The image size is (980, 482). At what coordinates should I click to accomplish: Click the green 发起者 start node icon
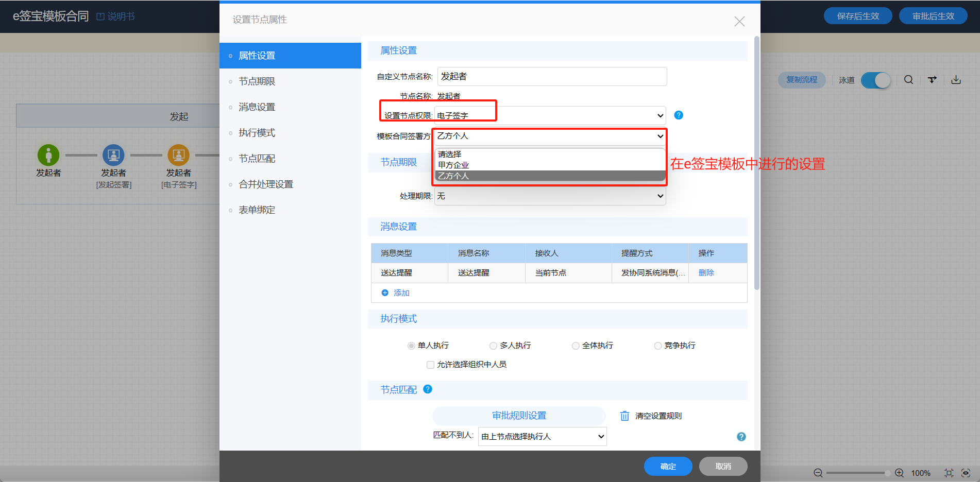click(x=48, y=155)
